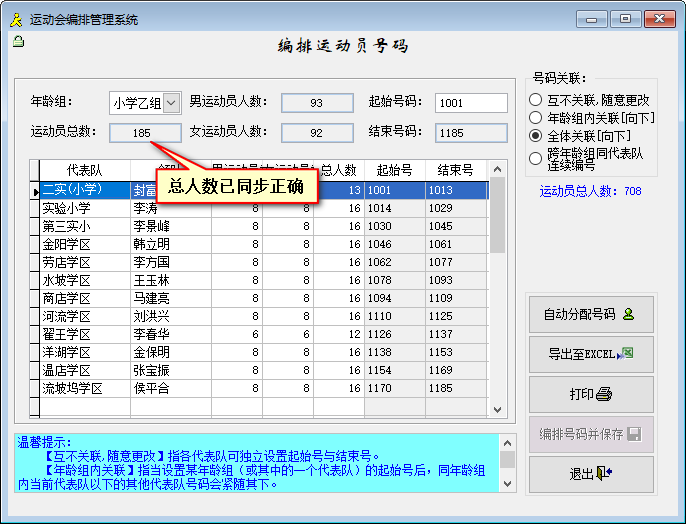Select the 年龄组内关联[向下] radio option
Image resolution: width=686 pixels, height=524 pixels.
(x=535, y=118)
